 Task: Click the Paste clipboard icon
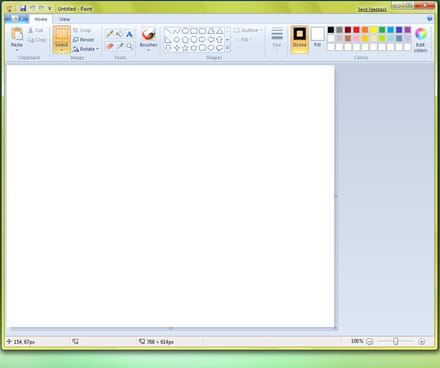click(x=17, y=34)
